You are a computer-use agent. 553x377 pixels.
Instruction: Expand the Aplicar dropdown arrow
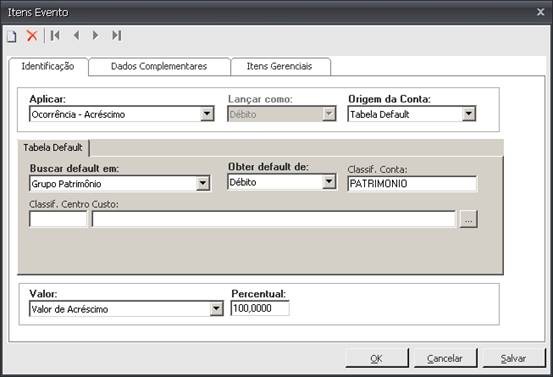tap(207, 114)
